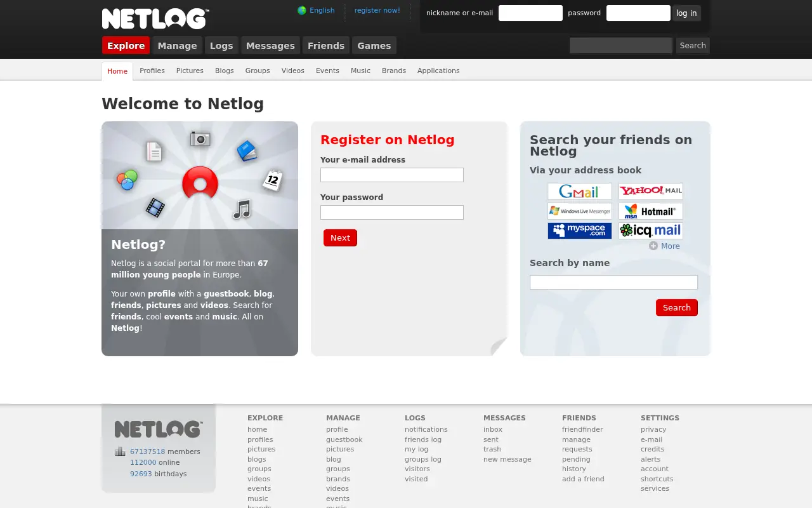
Task: Focus the Search by name field
Action: (613, 282)
